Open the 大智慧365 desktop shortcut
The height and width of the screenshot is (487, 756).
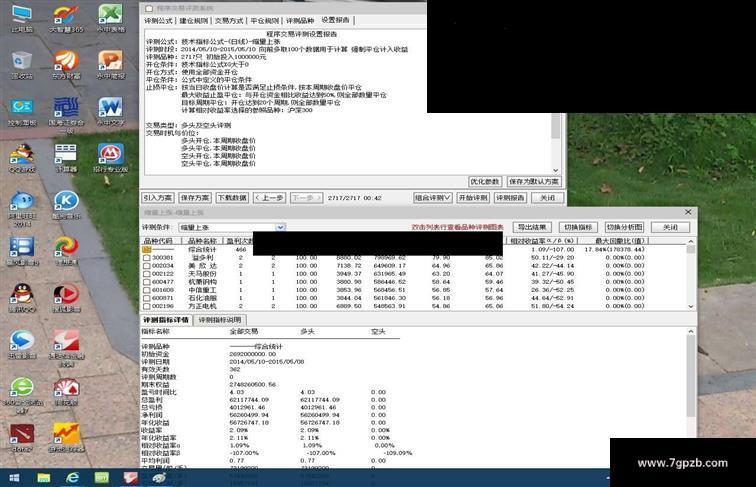pos(66,18)
